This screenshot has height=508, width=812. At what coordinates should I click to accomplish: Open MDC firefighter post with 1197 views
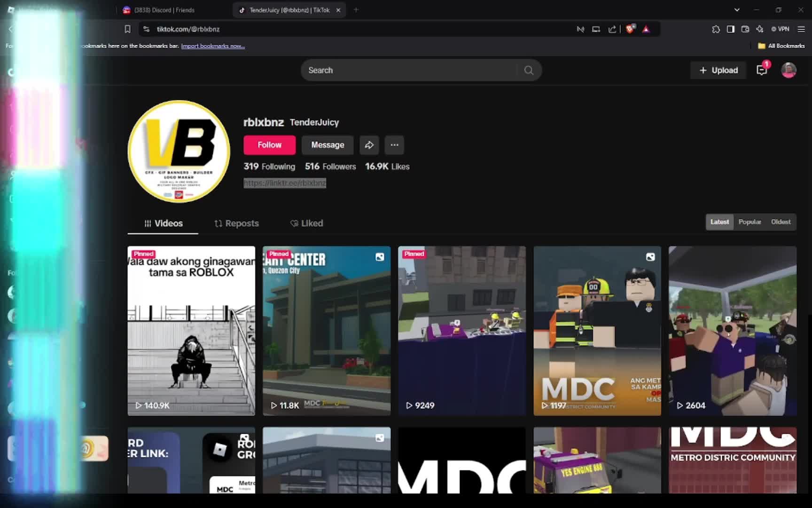point(597,331)
